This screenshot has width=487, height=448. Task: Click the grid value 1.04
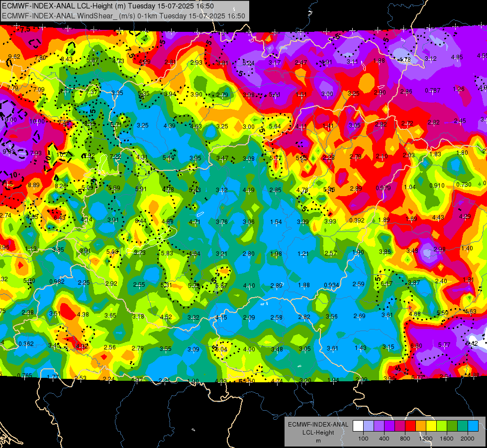point(410,187)
